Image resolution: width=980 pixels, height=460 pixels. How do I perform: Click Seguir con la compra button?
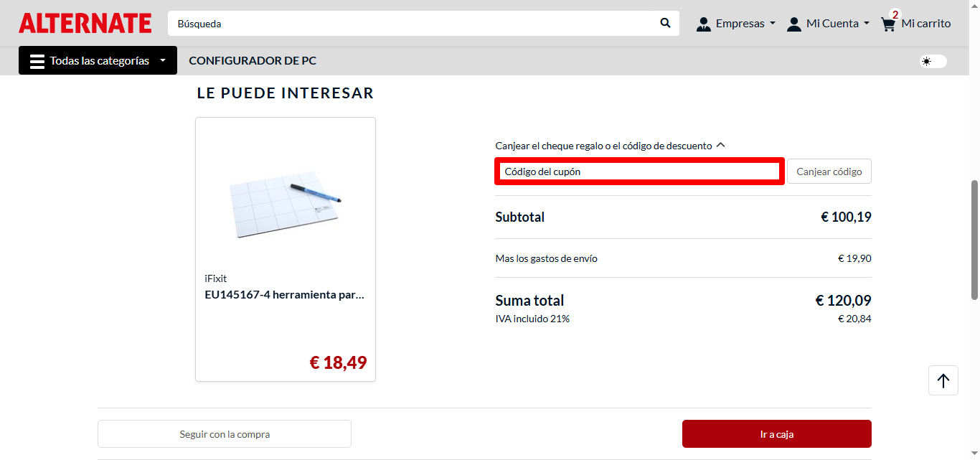225,434
